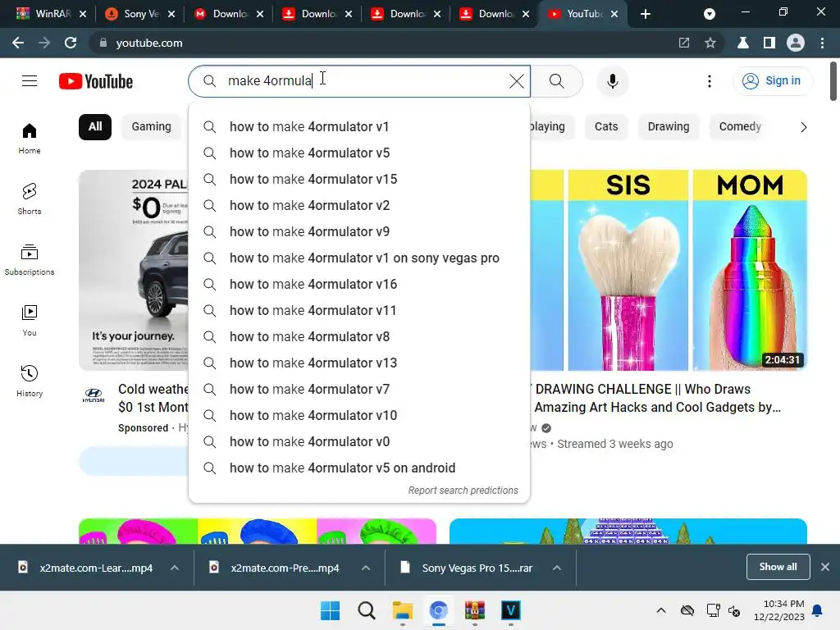Bookmark this page with the star
The width and height of the screenshot is (840, 630).
[710, 43]
